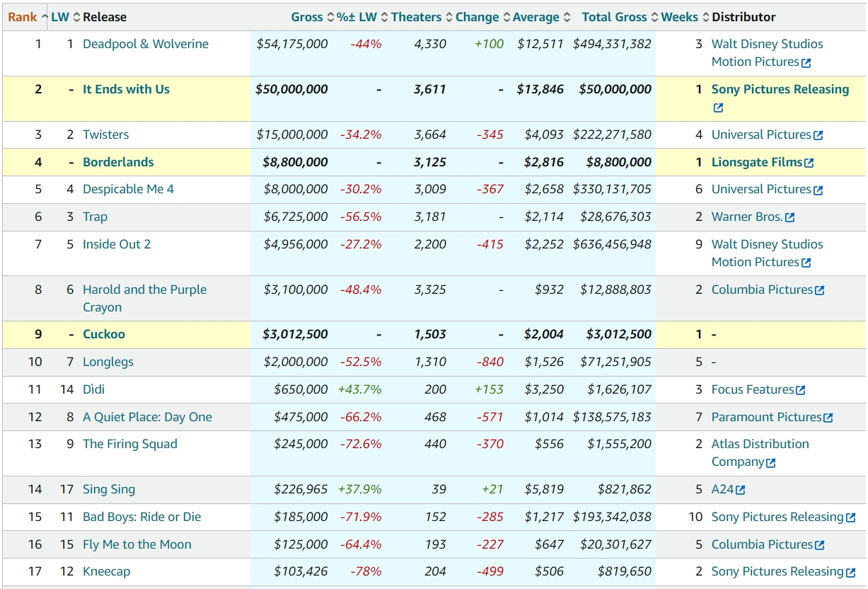This screenshot has width=868, height=589.
Task: Open the Dìdi movie link
Action: tap(94, 389)
